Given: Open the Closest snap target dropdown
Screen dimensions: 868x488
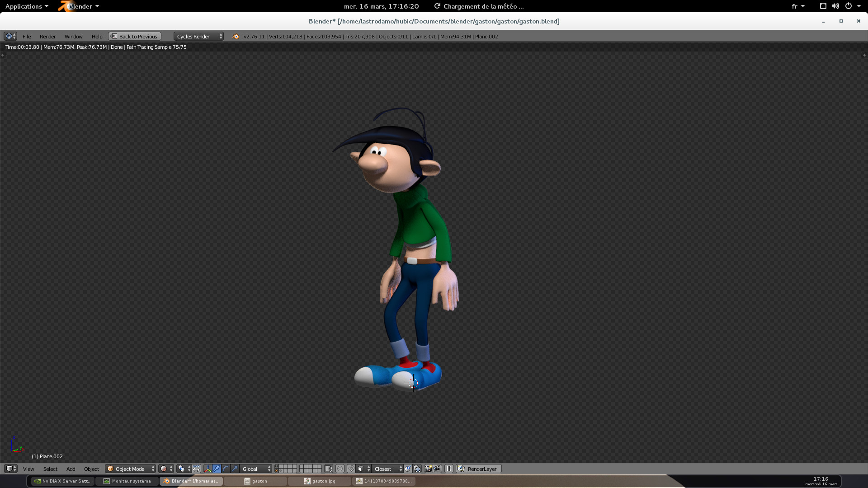Looking at the screenshot, I should coord(387,469).
